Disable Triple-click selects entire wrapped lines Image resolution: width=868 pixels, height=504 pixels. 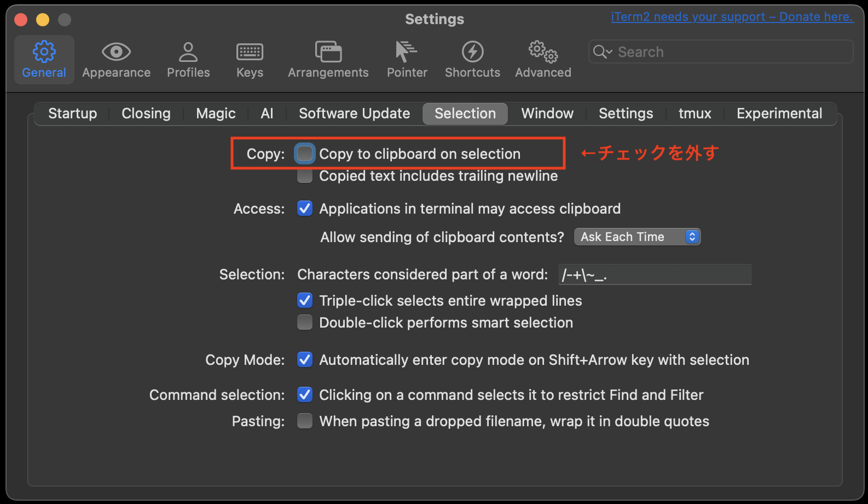pos(305,301)
